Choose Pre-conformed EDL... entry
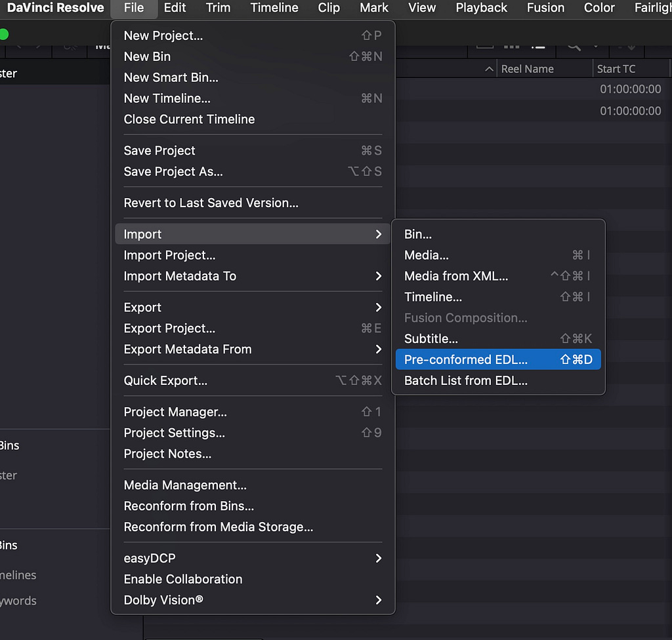This screenshot has width=672, height=640. (x=498, y=359)
